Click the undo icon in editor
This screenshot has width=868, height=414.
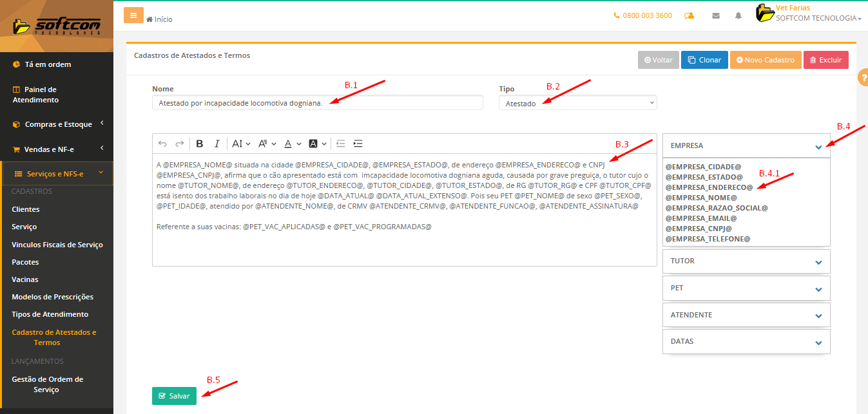coord(162,144)
